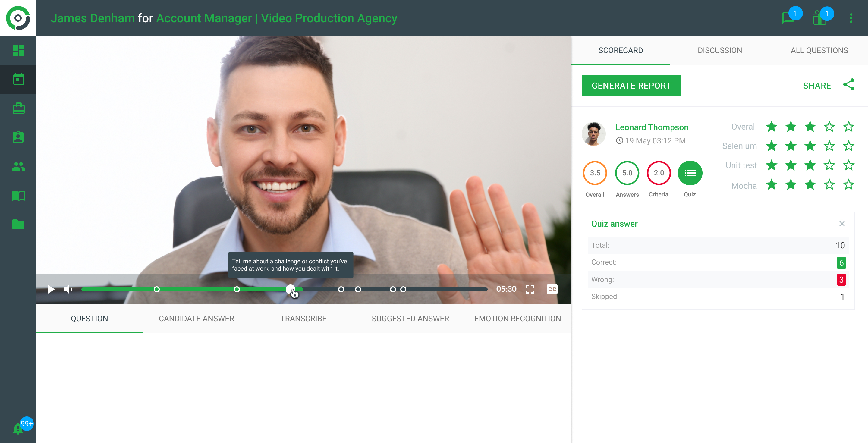Close the Quiz answer panel

click(842, 224)
